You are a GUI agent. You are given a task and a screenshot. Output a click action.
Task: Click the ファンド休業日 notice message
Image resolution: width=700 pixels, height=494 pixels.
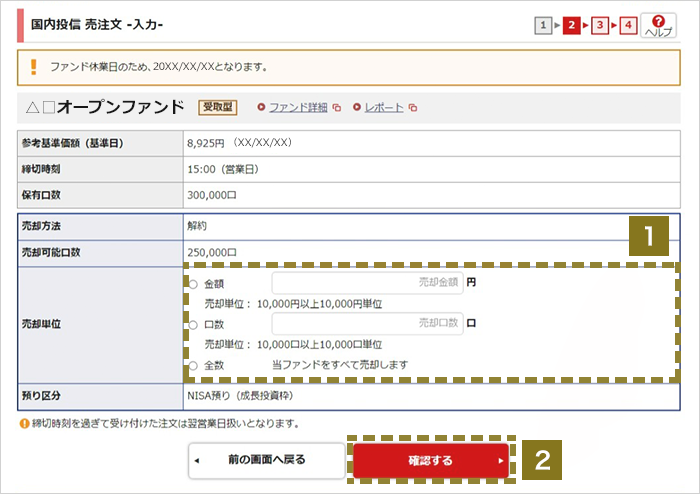(x=159, y=67)
